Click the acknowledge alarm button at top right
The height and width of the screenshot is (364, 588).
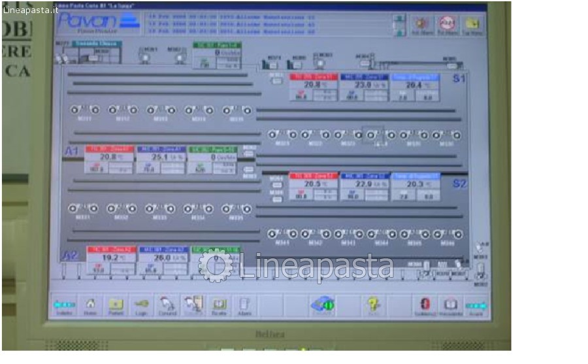pyautogui.click(x=422, y=24)
